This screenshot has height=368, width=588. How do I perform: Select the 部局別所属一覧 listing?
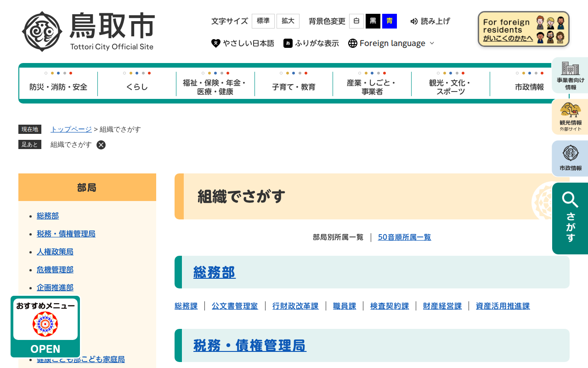click(338, 237)
